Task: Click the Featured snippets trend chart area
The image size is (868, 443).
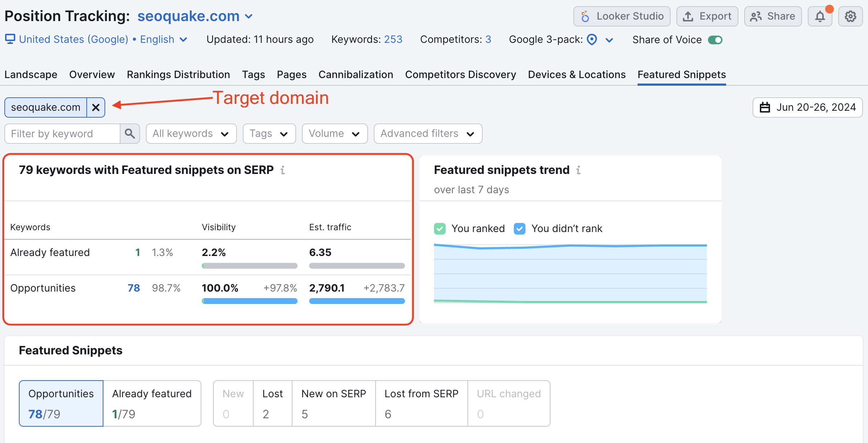Action: click(570, 273)
